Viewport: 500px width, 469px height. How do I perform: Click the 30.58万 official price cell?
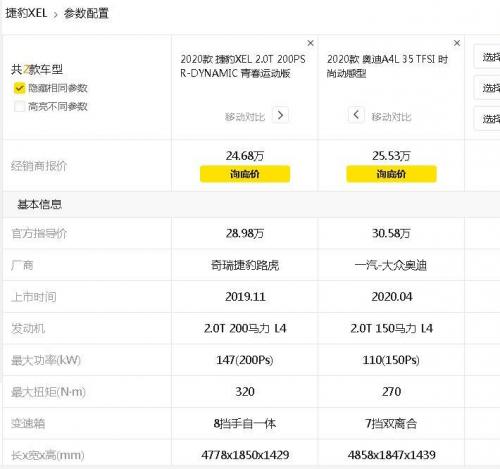(x=391, y=233)
